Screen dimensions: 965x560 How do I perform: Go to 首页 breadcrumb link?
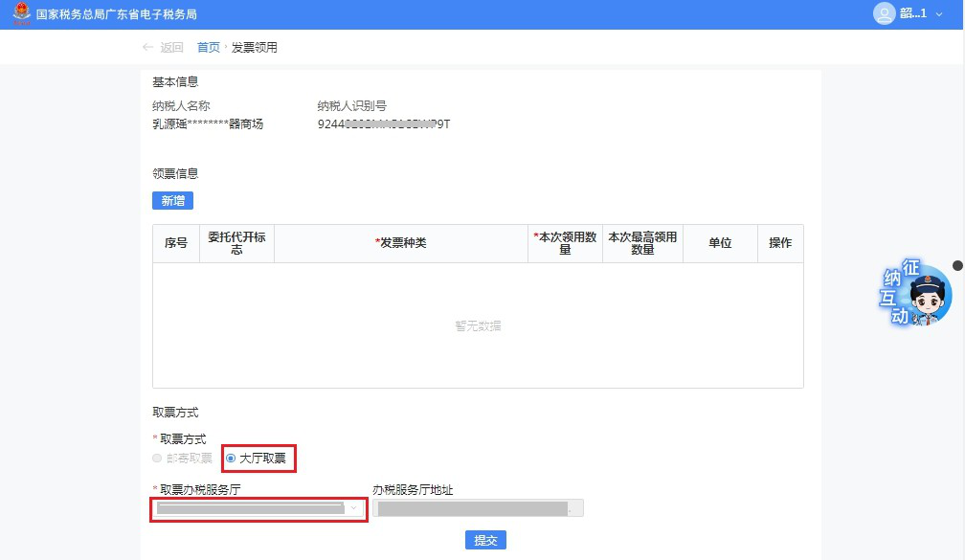[x=208, y=48]
